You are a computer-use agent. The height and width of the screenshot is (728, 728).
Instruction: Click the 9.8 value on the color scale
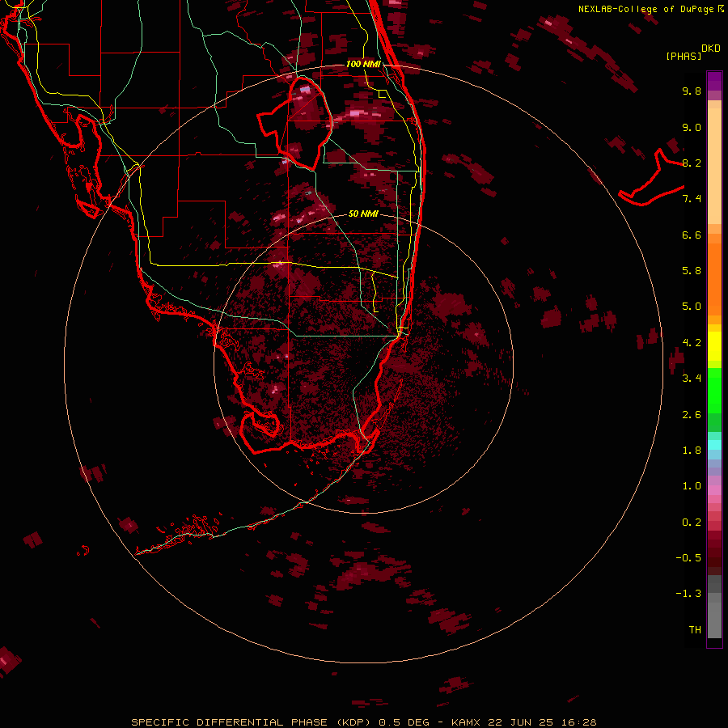coord(692,91)
